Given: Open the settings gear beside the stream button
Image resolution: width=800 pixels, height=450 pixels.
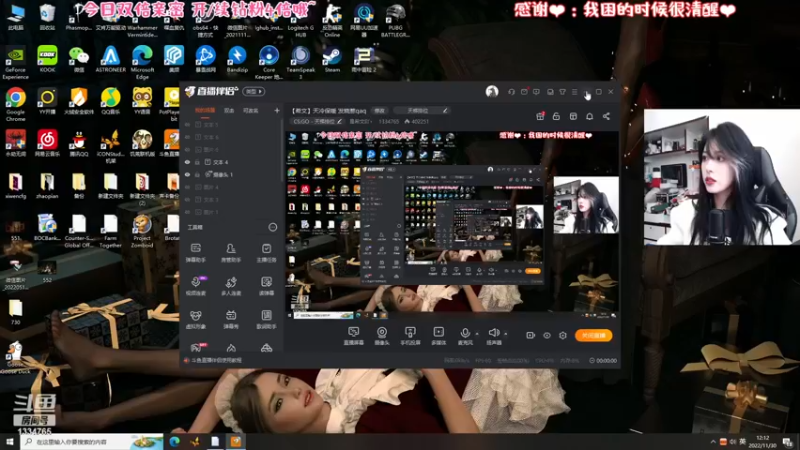Looking at the screenshot, I should pos(563,335).
